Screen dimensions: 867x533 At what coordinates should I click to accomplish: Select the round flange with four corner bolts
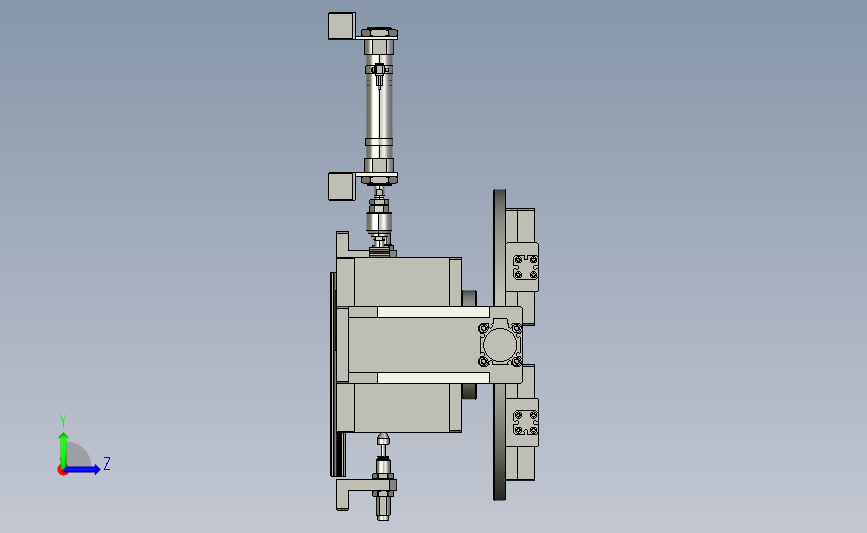pos(500,344)
